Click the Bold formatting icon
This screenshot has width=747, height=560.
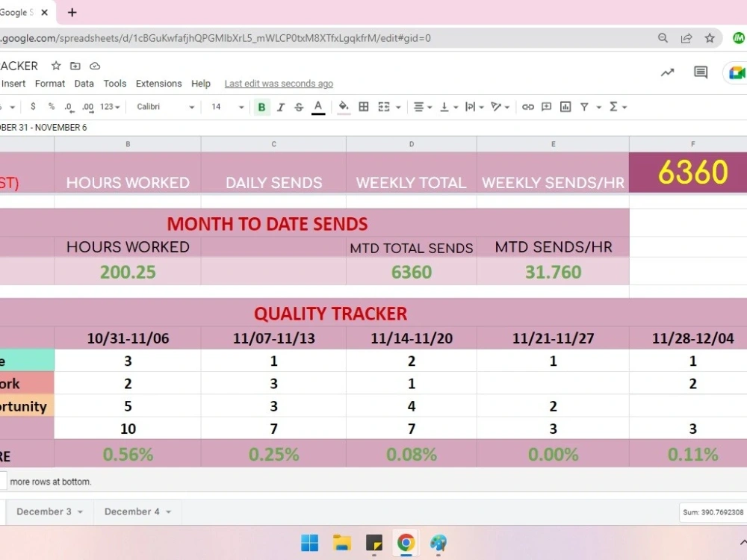coord(261,107)
